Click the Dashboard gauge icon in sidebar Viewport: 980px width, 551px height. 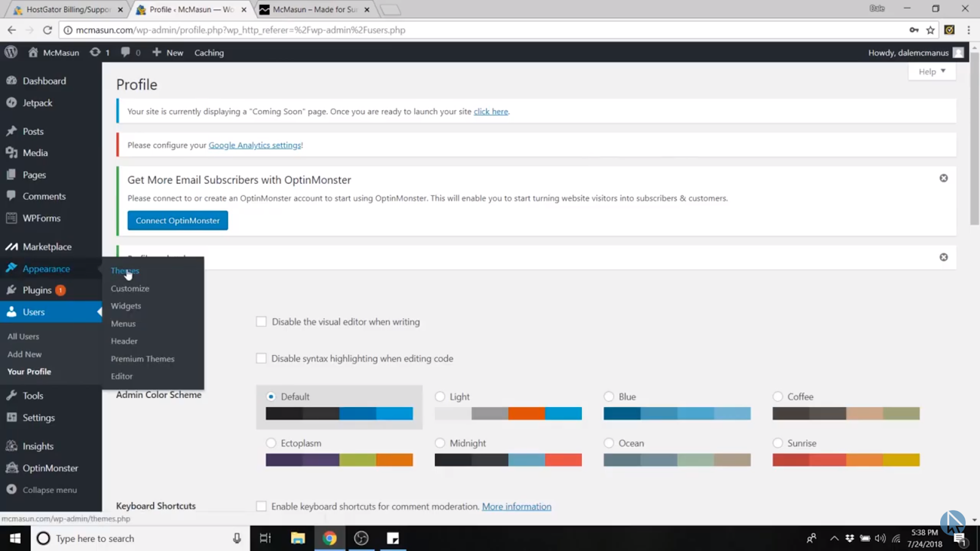click(x=11, y=81)
